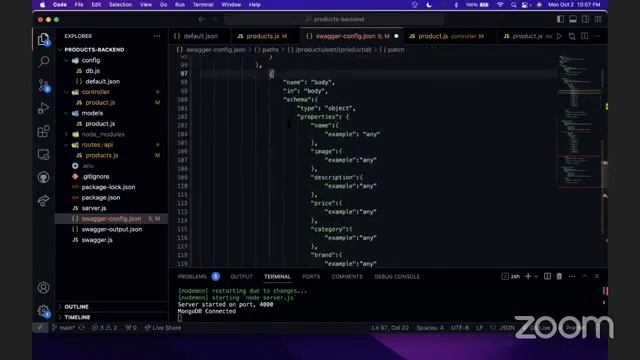Open the Extensions view
The image size is (640, 360).
pos(43,131)
